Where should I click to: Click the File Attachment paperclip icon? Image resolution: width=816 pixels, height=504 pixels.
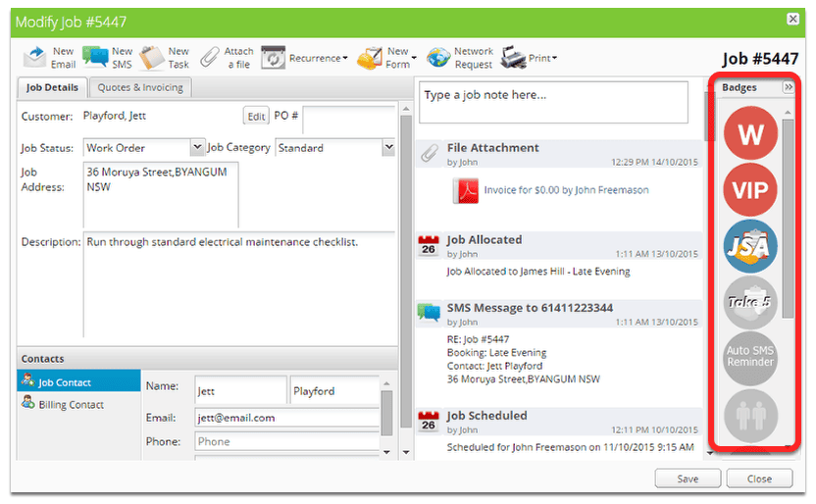(430, 153)
